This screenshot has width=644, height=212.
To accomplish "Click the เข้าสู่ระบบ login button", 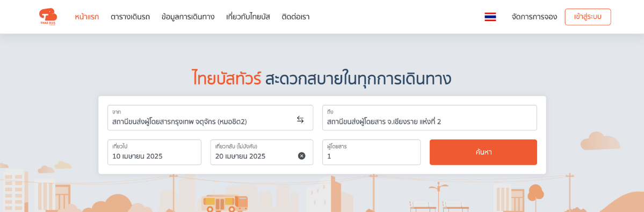I will 588,17.
